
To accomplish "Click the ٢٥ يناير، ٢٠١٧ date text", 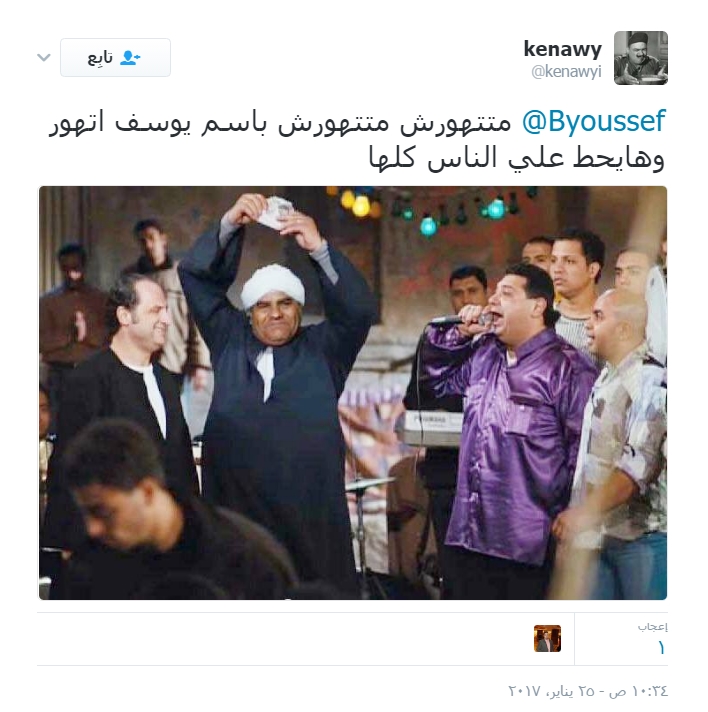I will tap(551, 691).
